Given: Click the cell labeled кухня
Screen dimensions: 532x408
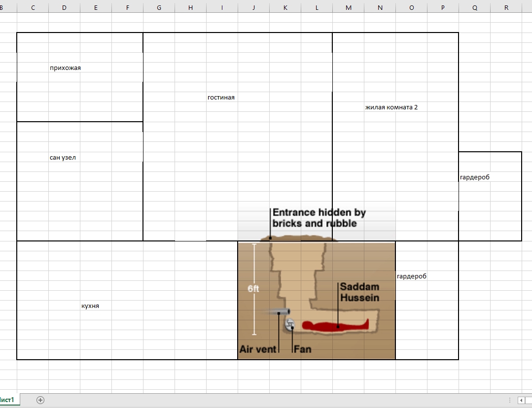Looking at the screenshot, I should [x=96, y=306].
